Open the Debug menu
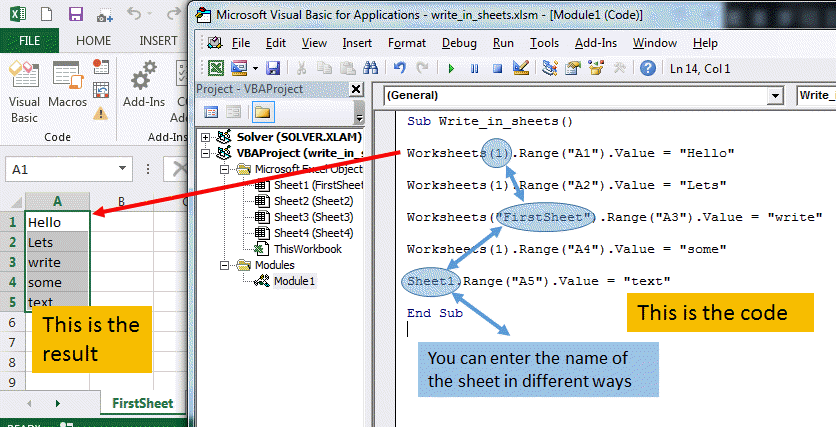 coord(459,43)
